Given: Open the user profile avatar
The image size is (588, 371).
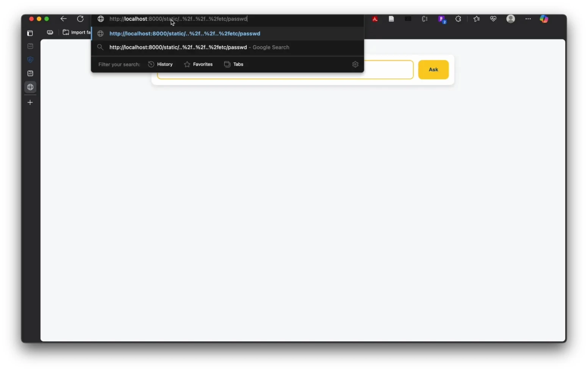Looking at the screenshot, I should click(x=511, y=19).
